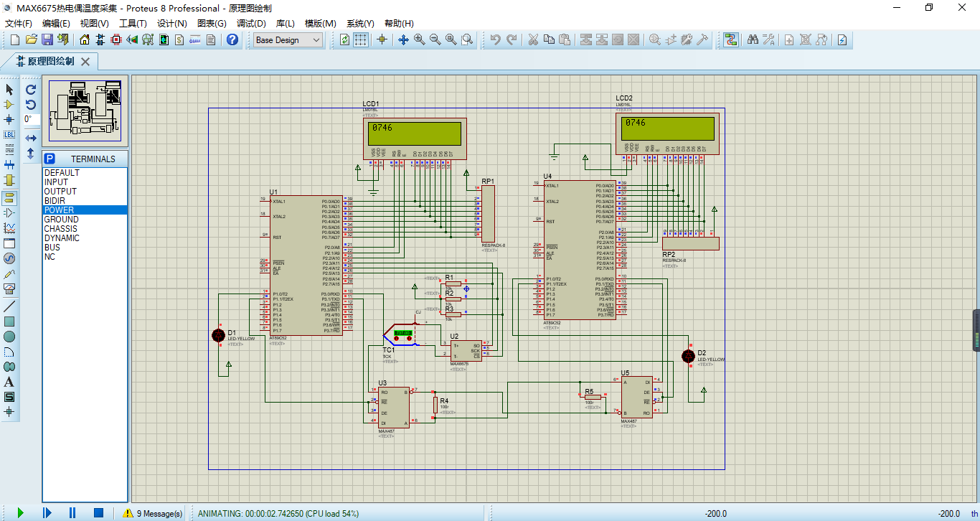Select DYNAMIC terminal entry

click(x=85, y=238)
